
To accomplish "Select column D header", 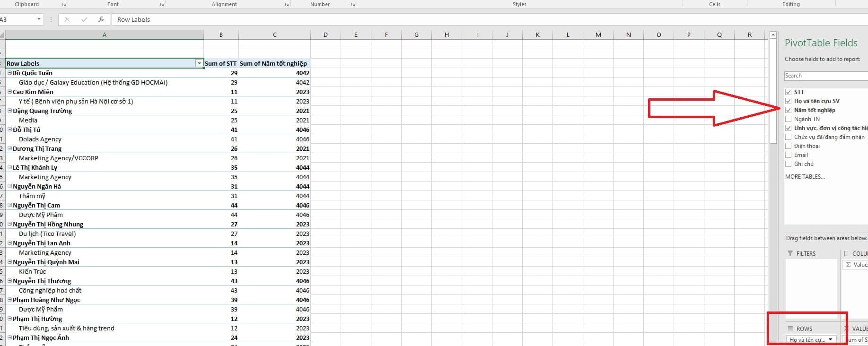I will pos(325,35).
